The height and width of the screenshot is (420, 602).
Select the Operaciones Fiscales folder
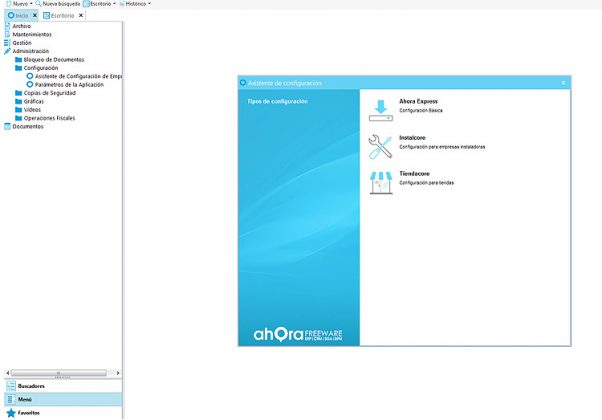(49, 118)
